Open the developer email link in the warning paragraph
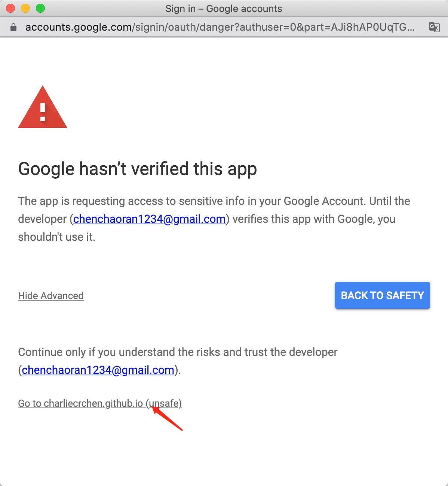This screenshot has width=448, height=486. [x=149, y=219]
